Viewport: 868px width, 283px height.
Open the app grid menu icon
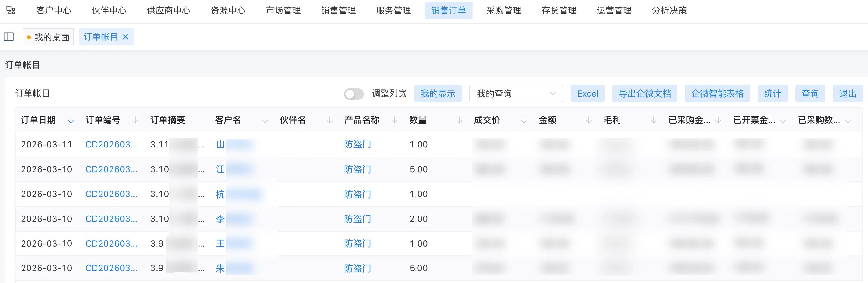click(11, 10)
